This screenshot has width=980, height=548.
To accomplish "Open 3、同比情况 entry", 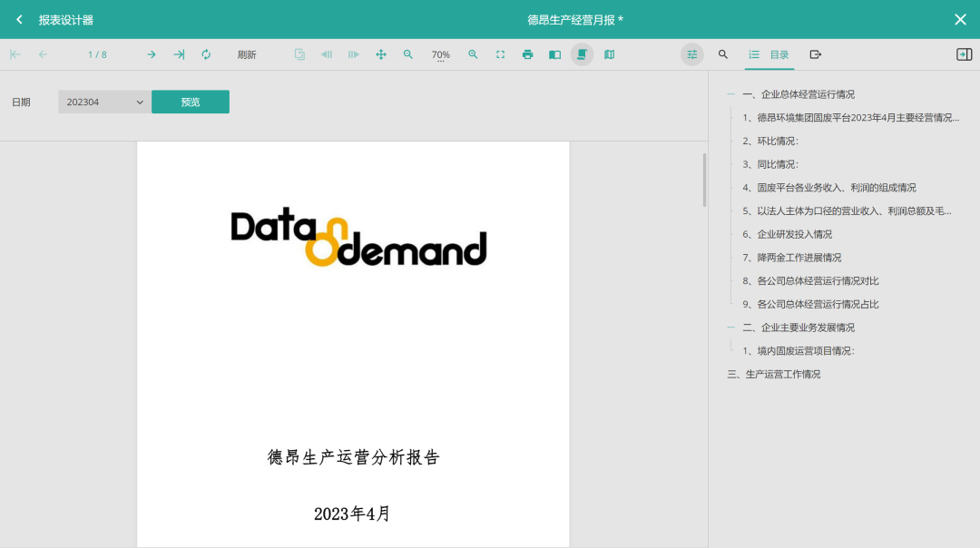I will (770, 164).
